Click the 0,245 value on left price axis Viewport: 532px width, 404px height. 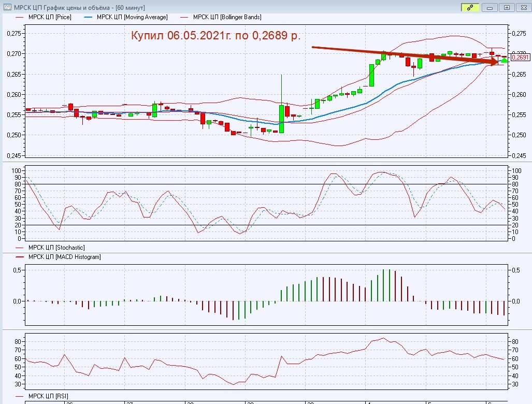click(14, 155)
